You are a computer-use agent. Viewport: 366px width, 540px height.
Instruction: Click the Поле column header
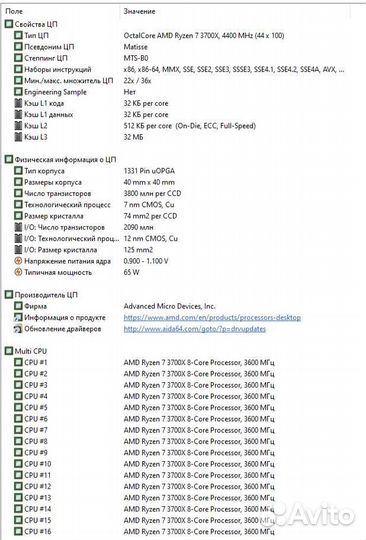tap(14, 11)
